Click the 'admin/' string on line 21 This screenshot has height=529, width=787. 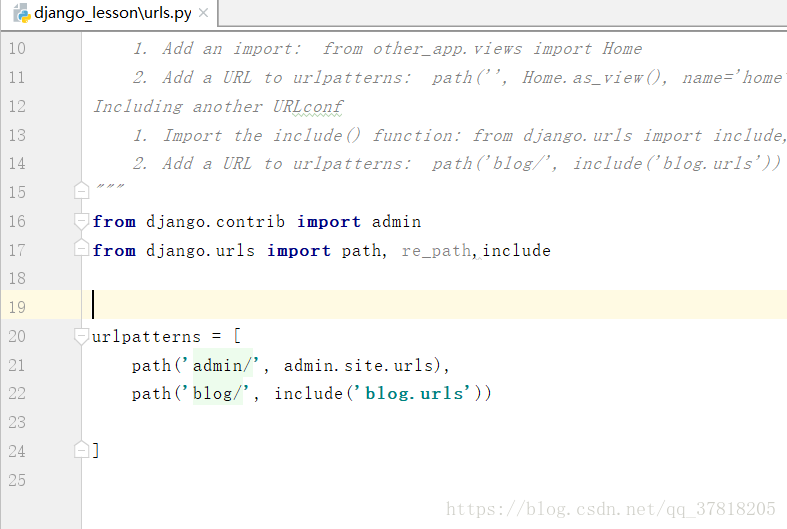(221, 365)
